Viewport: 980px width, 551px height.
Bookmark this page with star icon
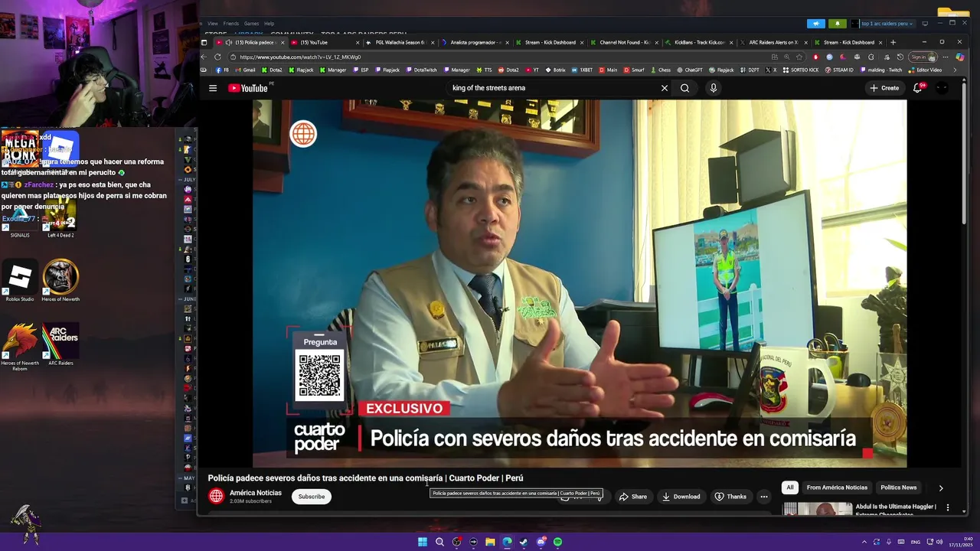pos(799,57)
